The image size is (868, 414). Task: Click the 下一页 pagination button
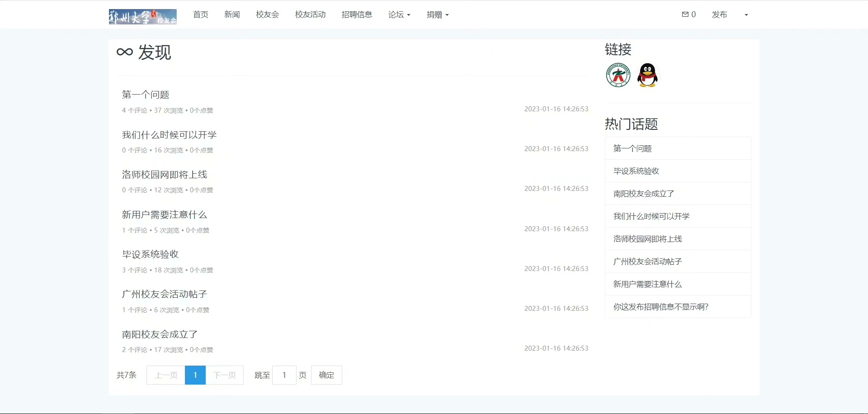click(225, 375)
